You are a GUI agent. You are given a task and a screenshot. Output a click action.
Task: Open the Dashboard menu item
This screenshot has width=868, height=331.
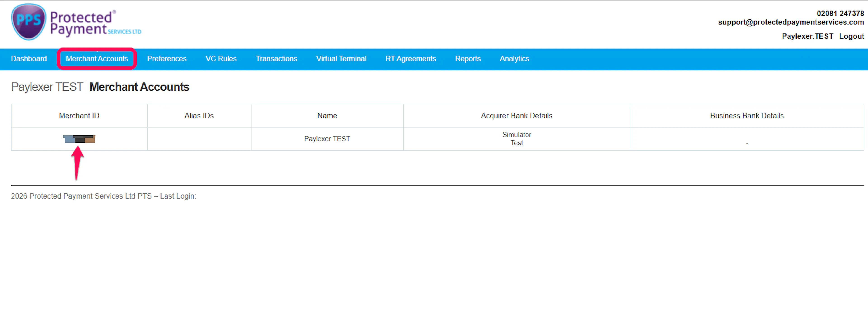pyautogui.click(x=29, y=59)
